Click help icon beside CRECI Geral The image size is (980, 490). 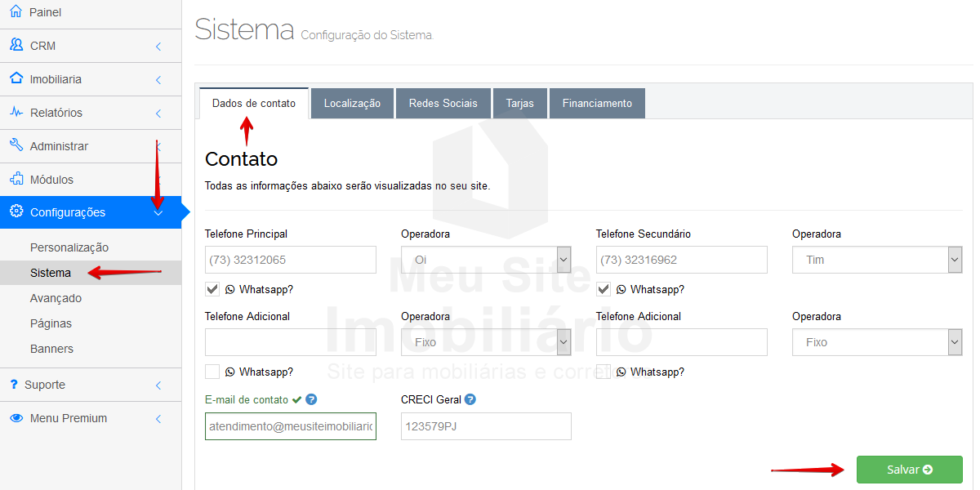click(x=470, y=399)
